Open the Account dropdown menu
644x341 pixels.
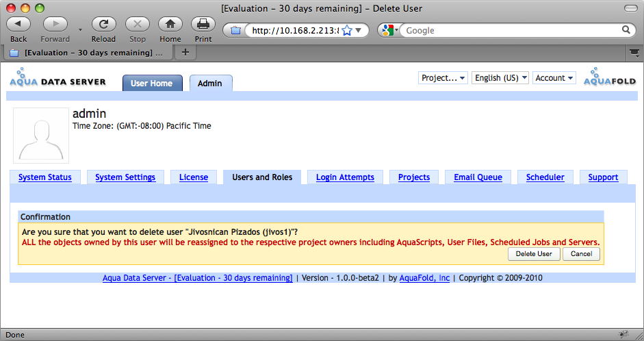(554, 77)
